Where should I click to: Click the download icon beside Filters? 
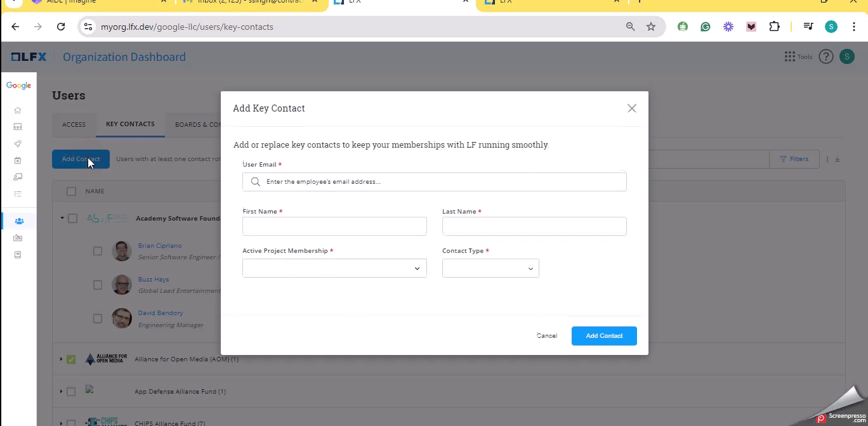[x=838, y=159]
